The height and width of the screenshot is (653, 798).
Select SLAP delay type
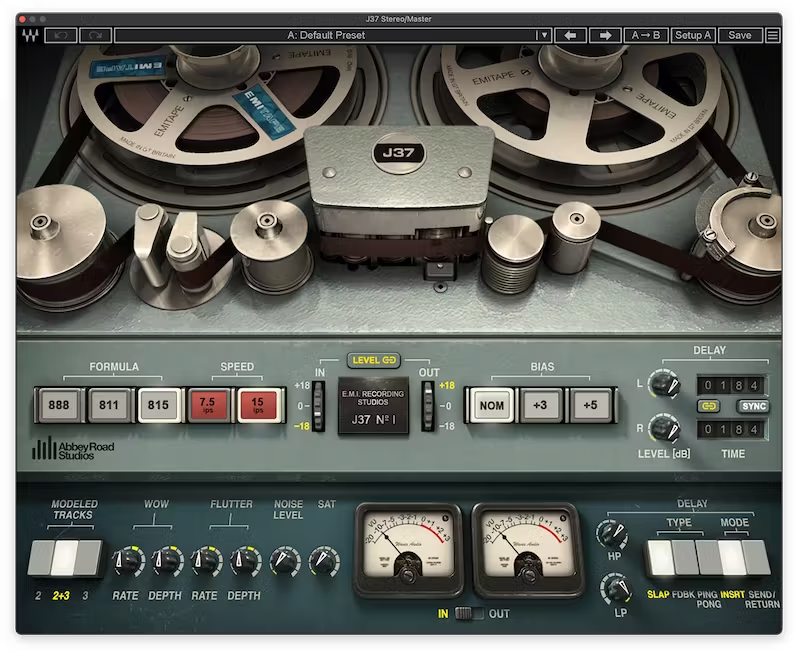point(660,558)
